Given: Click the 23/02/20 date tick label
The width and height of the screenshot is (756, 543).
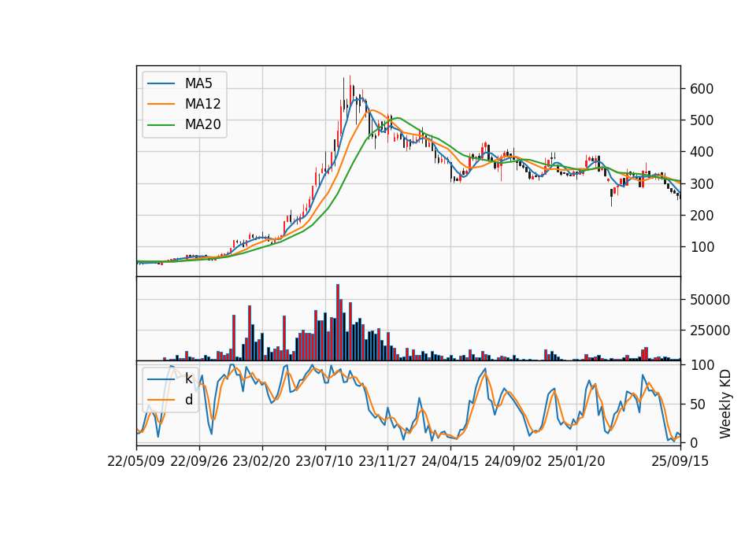Looking at the screenshot, I should point(261,462).
